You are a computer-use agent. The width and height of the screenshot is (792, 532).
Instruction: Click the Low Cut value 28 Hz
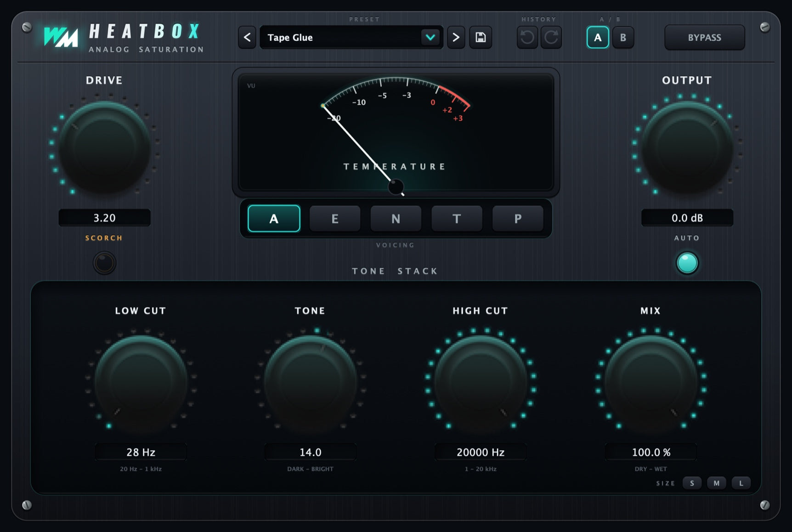pyautogui.click(x=141, y=452)
